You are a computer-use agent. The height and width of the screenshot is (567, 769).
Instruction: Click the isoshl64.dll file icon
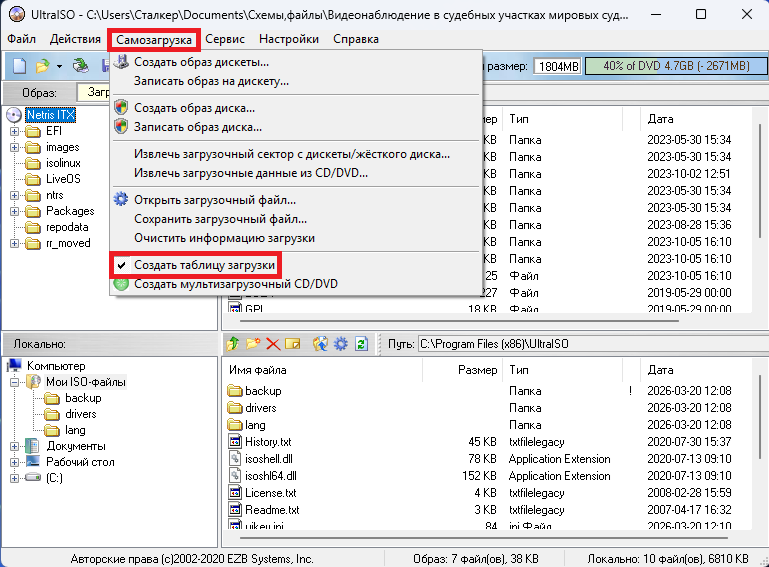click(x=235, y=475)
